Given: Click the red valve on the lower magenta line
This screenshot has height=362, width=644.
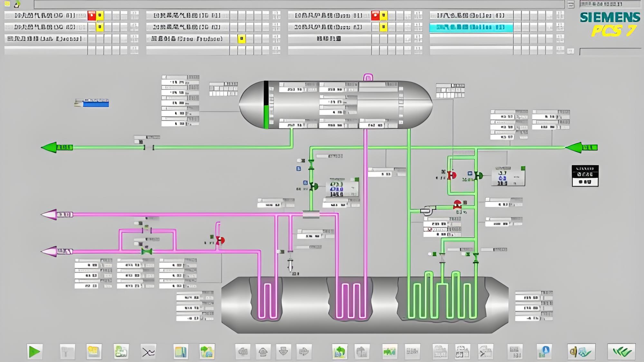Looking at the screenshot, I should pos(221,240).
